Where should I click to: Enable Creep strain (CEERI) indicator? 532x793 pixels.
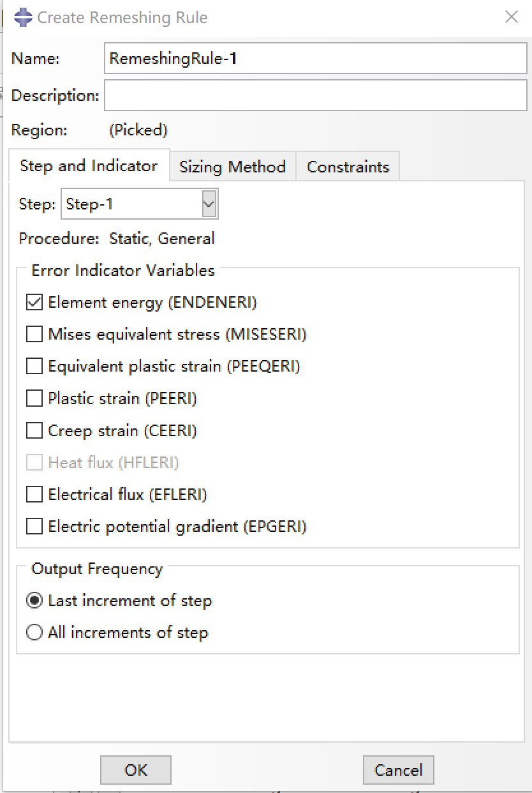34,431
